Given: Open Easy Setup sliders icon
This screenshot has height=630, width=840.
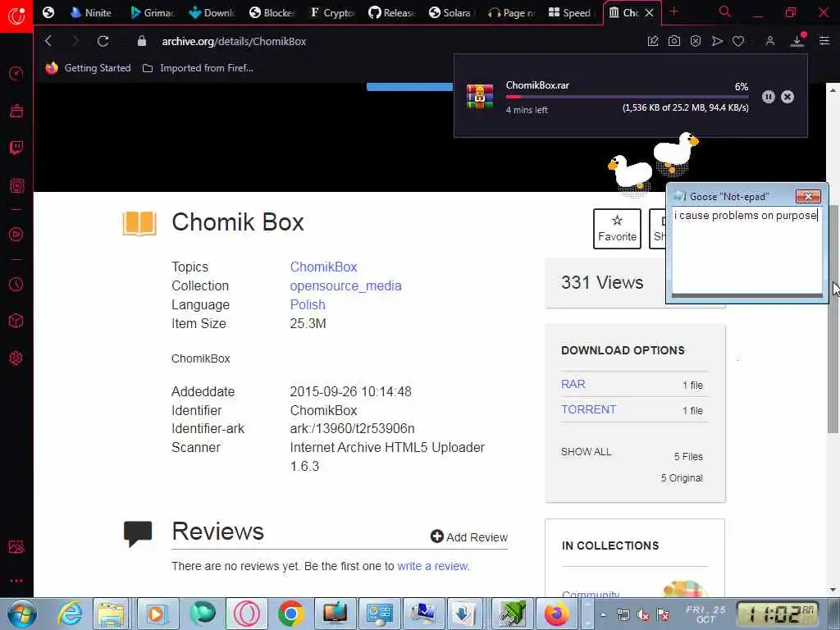Looking at the screenshot, I should (x=824, y=41).
